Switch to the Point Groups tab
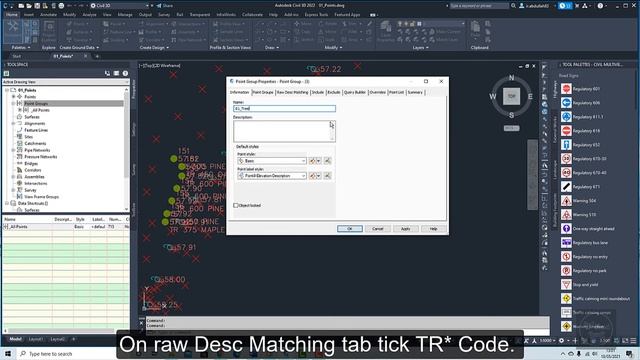The image size is (640, 360). tap(263, 93)
